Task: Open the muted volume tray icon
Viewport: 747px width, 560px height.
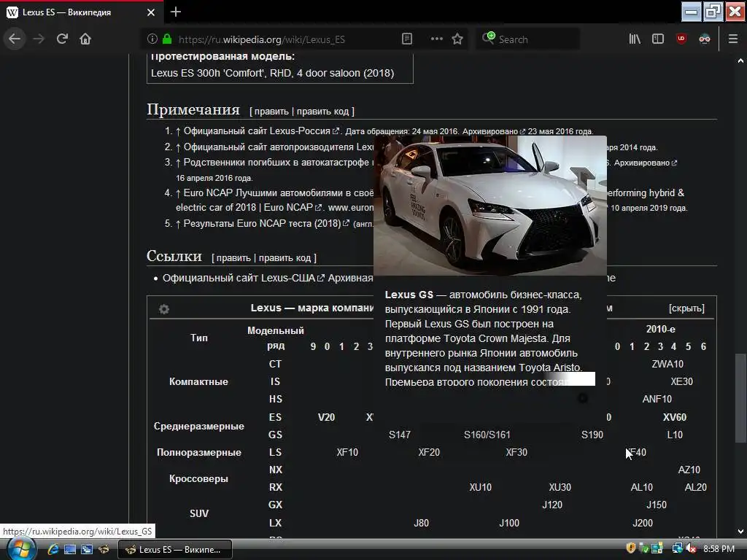Action: click(691, 548)
